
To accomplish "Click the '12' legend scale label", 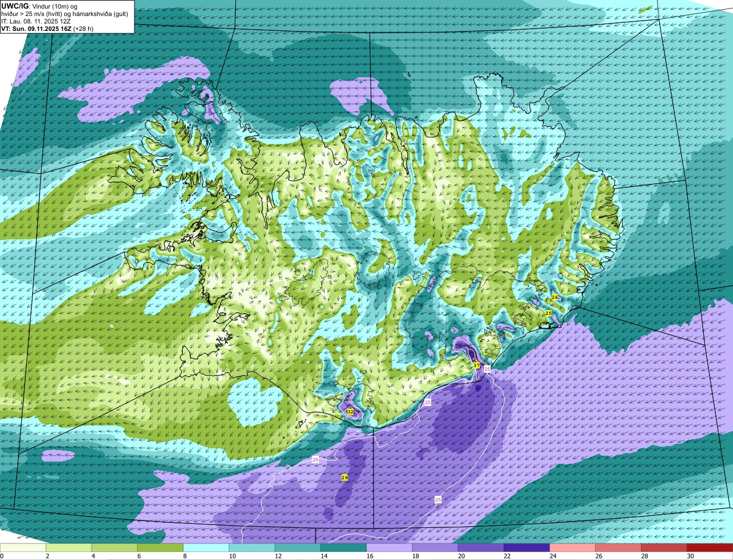I will 278,556.
